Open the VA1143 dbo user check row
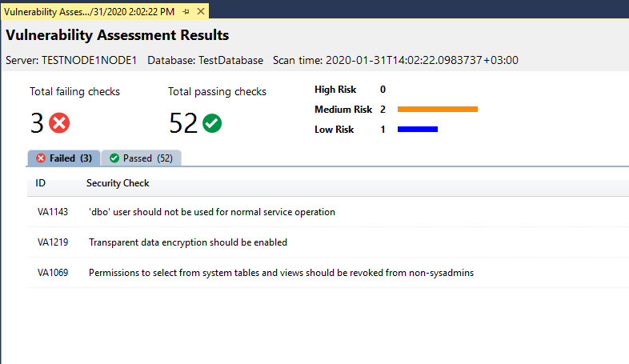This screenshot has width=629, height=364. (328, 212)
